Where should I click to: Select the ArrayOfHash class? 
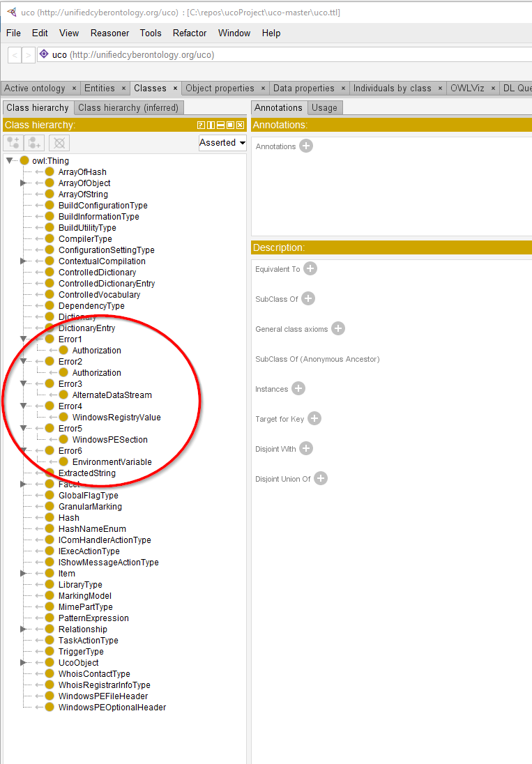pyautogui.click(x=82, y=171)
